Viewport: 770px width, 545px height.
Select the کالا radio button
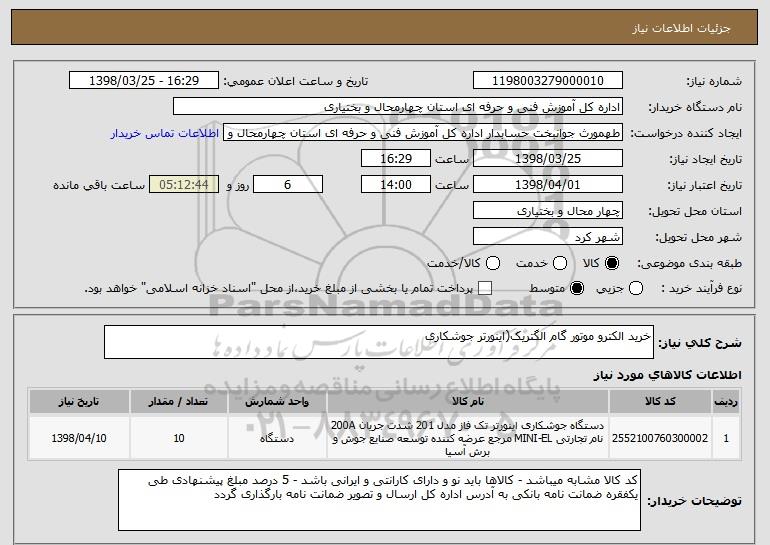[x=612, y=263]
